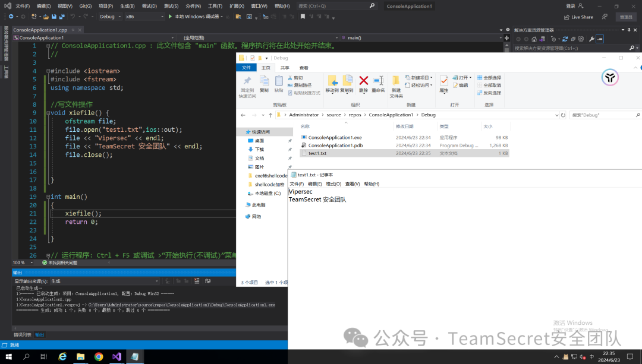This screenshot has height=364, width=642.
Task: Click the 粘贴 clipboard icon in Explorer ribbon
Action: (279, 81)
